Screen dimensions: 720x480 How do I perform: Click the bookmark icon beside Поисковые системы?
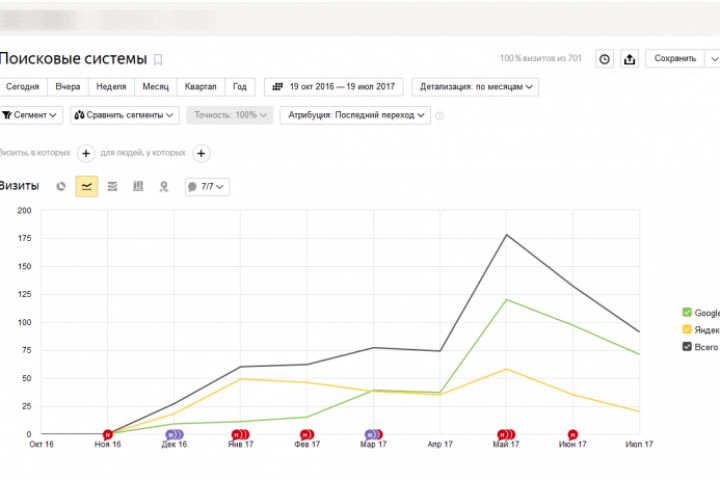(157, 59)
